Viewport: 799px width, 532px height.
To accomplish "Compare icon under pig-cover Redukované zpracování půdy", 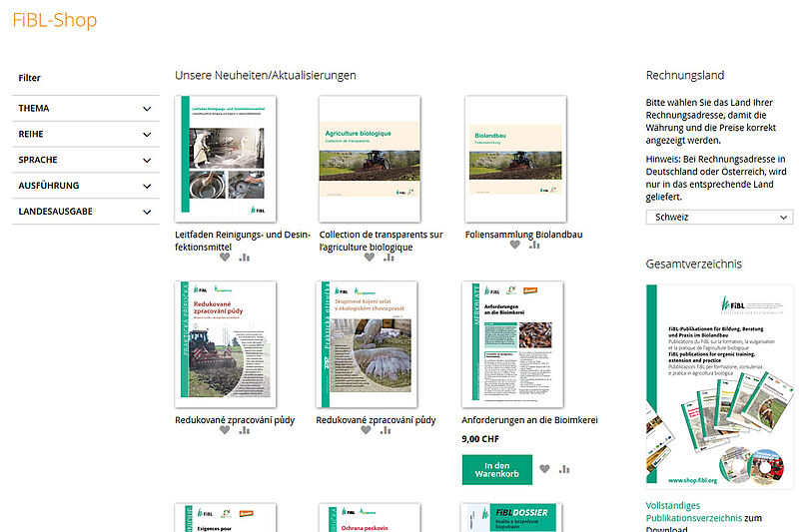I will tap(386, 430).
